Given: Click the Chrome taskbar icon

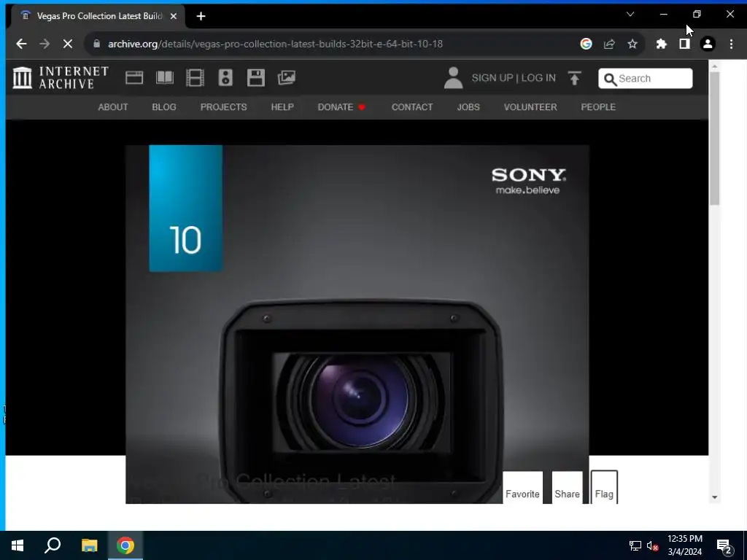Looking at the screenshot, I should pos(125,545).
